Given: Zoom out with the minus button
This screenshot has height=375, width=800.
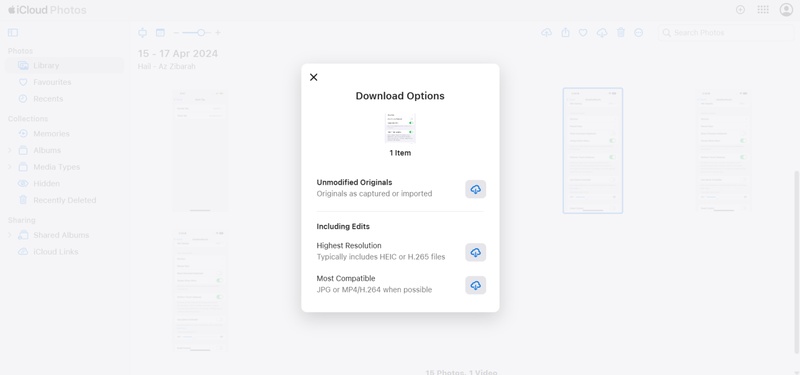Looking at the screenshot, I should point(177,33).
